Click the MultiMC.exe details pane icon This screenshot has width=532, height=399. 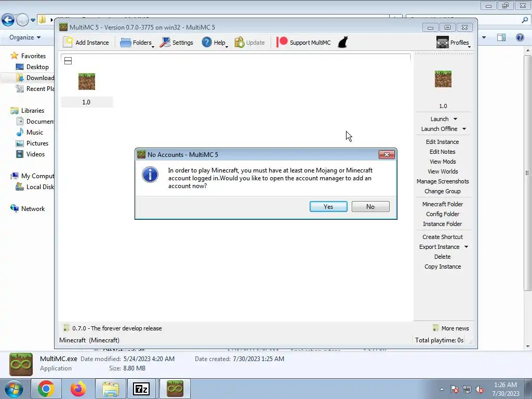(21, 364)
